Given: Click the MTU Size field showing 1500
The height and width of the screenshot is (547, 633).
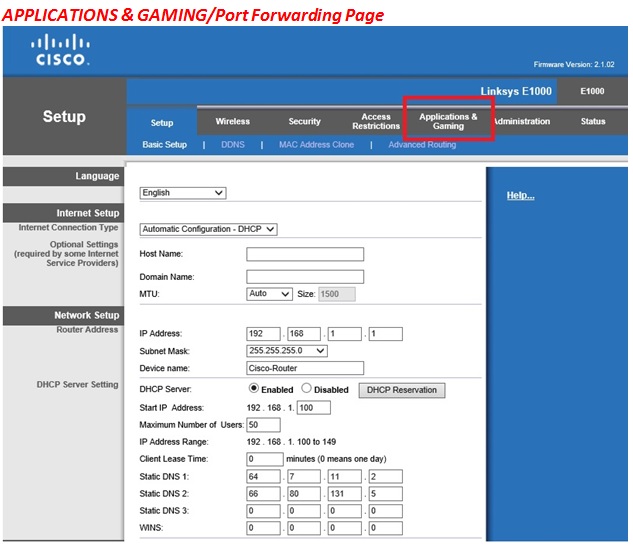Looking at the screenshot, I should 337,294.
